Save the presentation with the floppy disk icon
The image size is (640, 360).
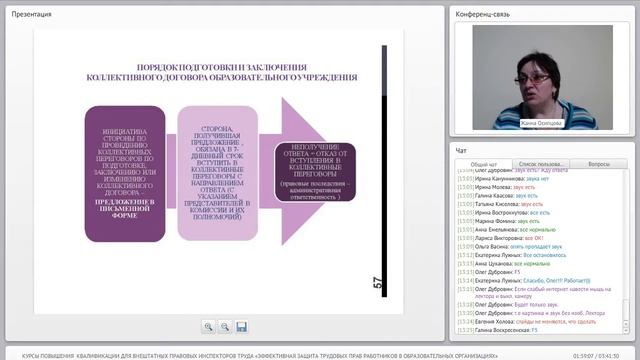[x=242, y=327]
